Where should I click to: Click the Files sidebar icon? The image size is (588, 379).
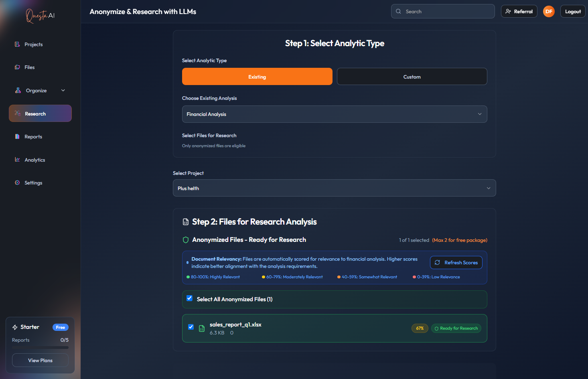17,67
